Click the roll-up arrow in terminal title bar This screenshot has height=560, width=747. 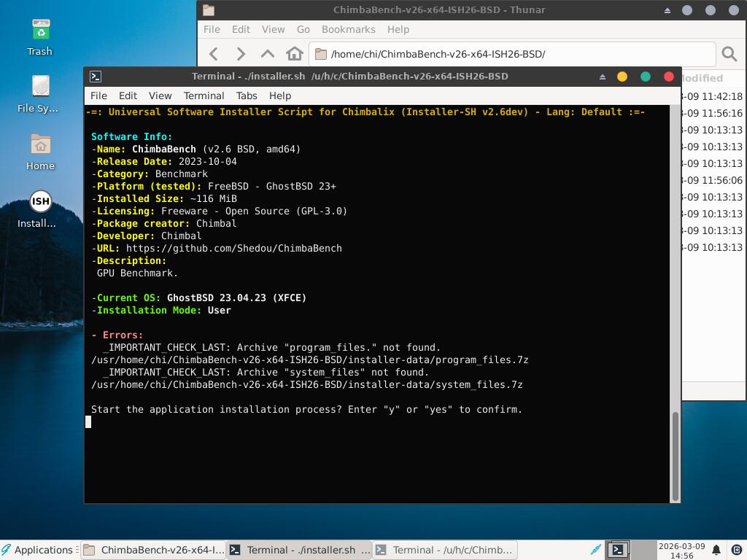pyautogui.click(x=602, y=77)
